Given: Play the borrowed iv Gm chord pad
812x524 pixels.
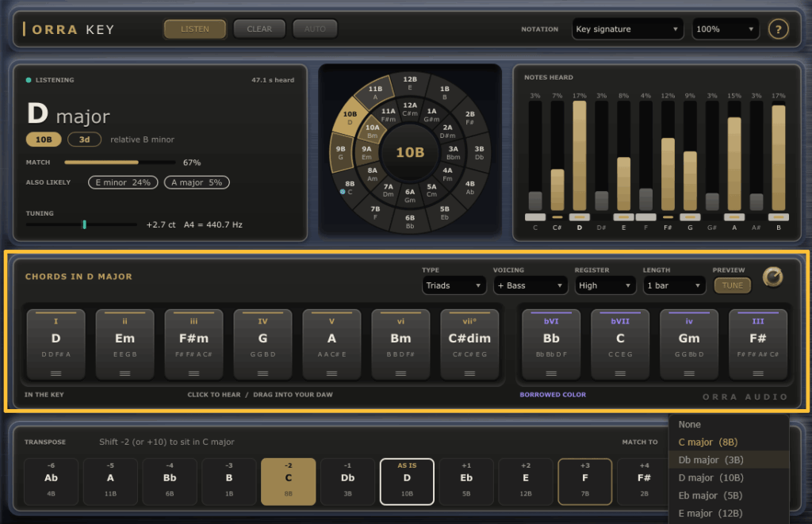Looking at the screenshot, I should pos(689,344).
